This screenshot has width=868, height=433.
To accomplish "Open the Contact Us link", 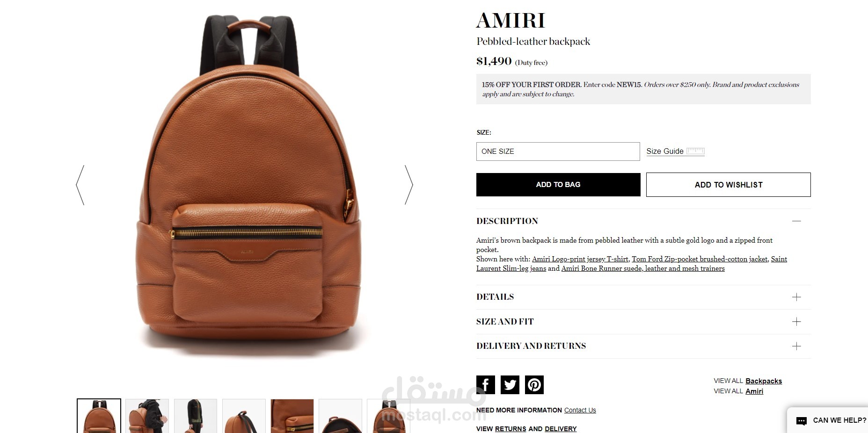I will click(580, 410).
